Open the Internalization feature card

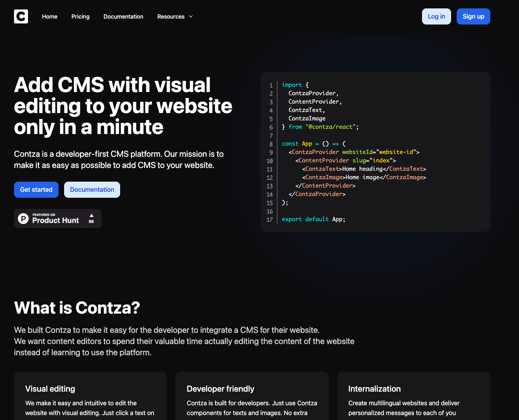click(414, 396)
